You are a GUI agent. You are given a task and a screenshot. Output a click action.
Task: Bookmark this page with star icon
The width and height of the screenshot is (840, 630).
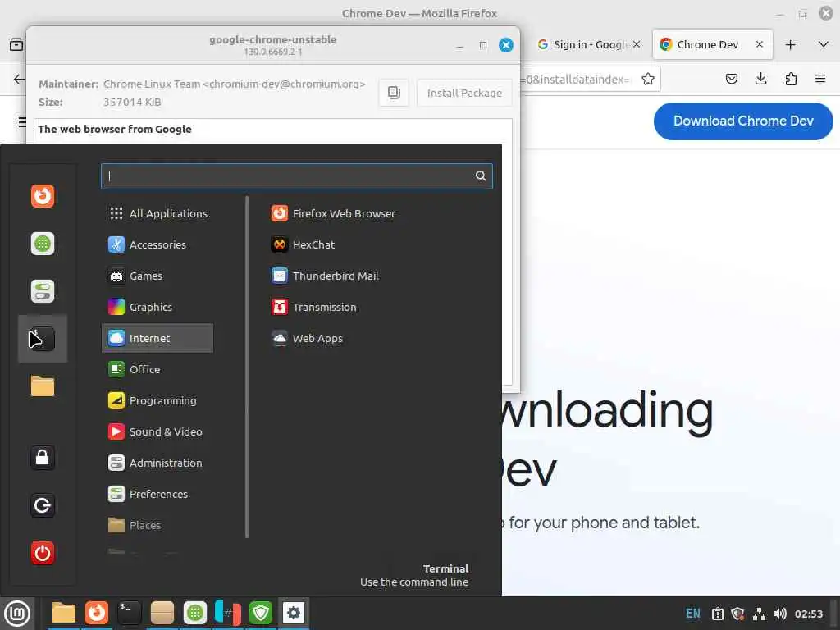click(x=648, y=80)
